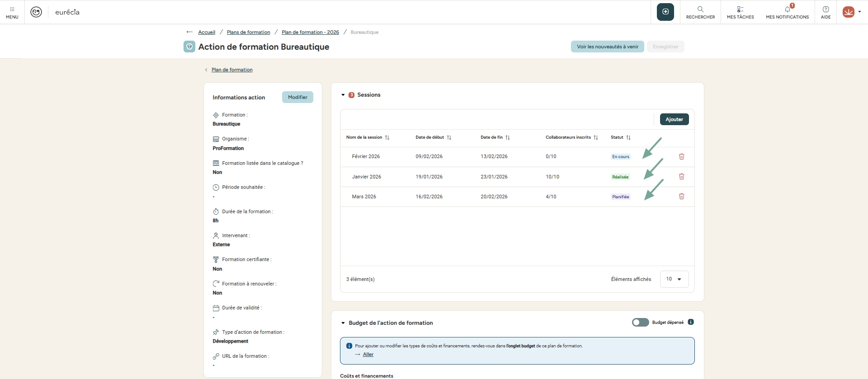Click the green plus quick-add icon
The height and width of the screenshot is (379, 868).
pos(665,12)
